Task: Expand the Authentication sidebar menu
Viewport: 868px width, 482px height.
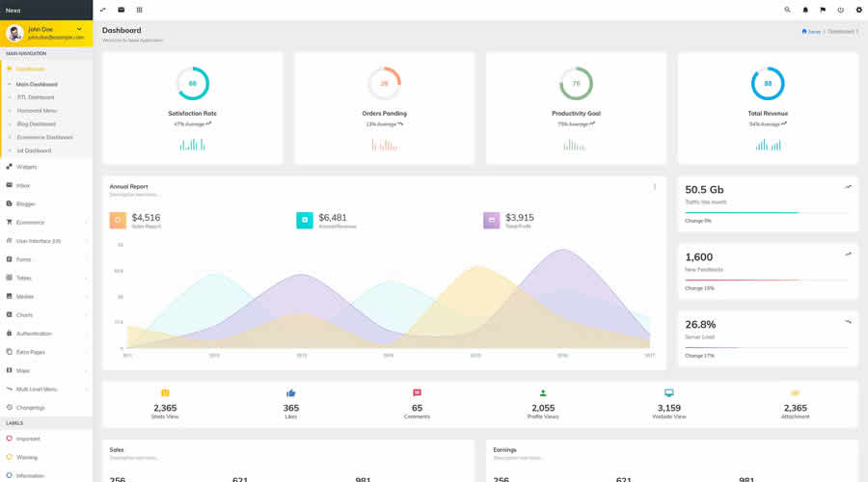Action: coord(46,334)
